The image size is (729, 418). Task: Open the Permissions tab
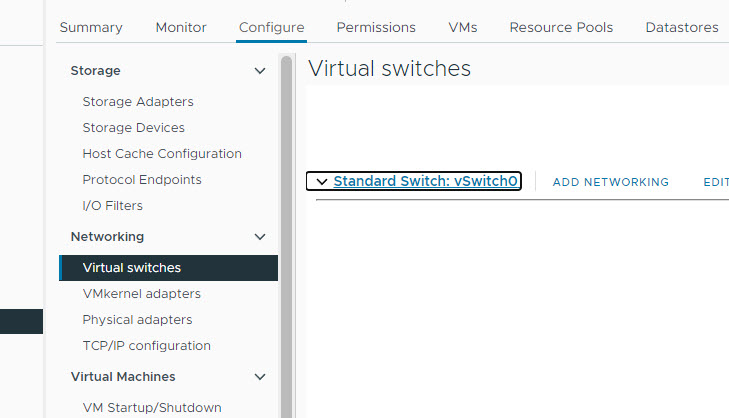(376, 27)
